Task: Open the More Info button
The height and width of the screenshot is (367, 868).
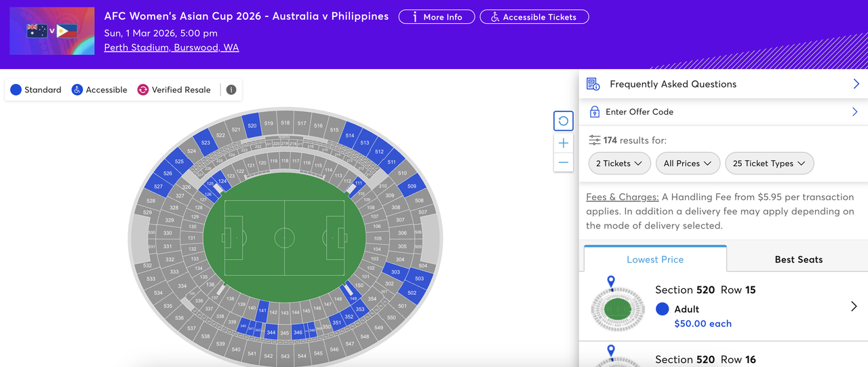Action: pos(437,17)
